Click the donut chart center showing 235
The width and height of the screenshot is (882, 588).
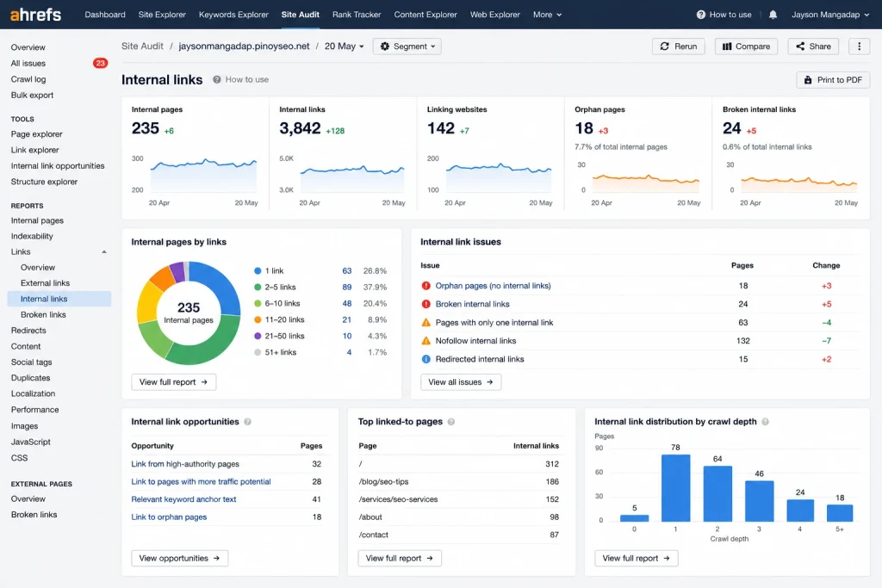pos(189,313)
